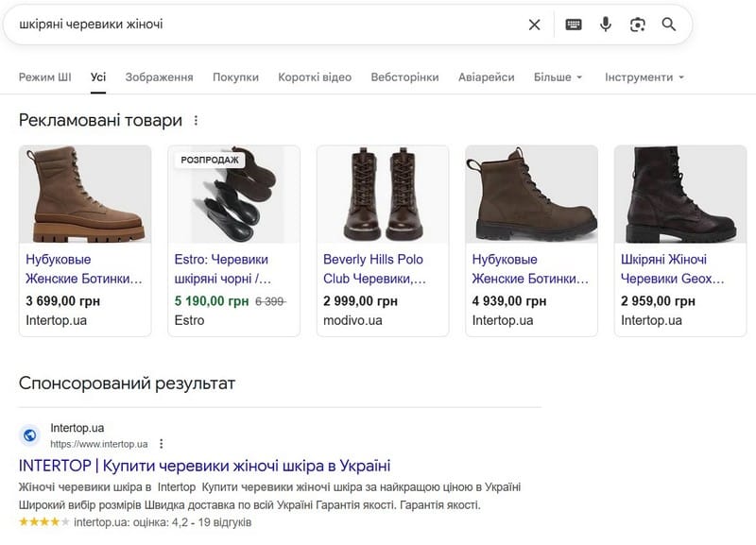Open three-dot options next to intertop.ua URL

(162, 444)
